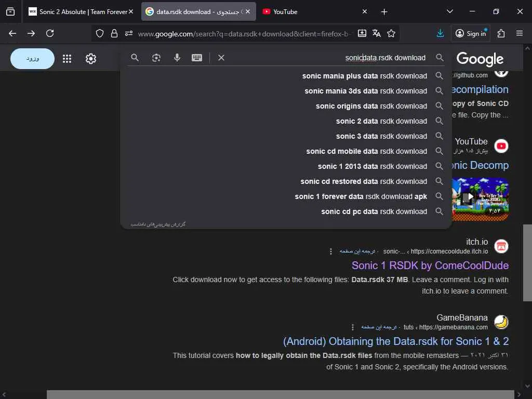This screenshot has width=532, height=399.
Task: Click the blue Google sign-in button
Action: (x=33, y=59)
